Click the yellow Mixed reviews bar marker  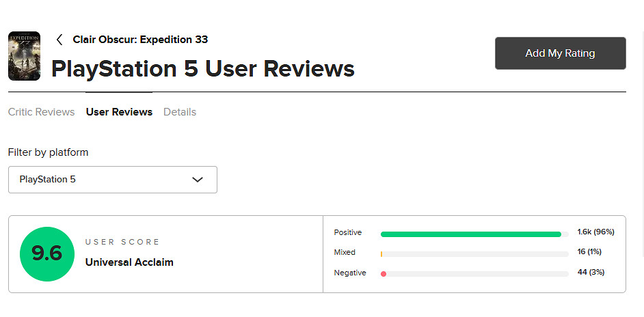(x=381, y=254)
